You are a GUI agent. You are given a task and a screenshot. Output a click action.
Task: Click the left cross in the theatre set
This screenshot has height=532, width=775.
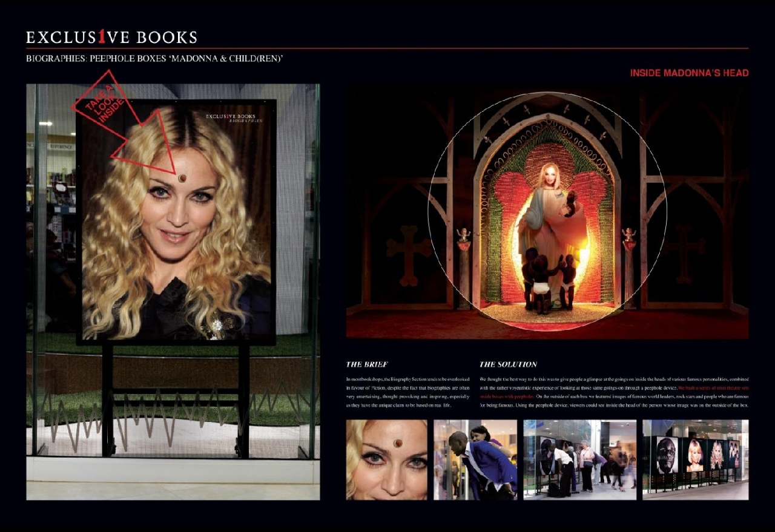point(409,255)
